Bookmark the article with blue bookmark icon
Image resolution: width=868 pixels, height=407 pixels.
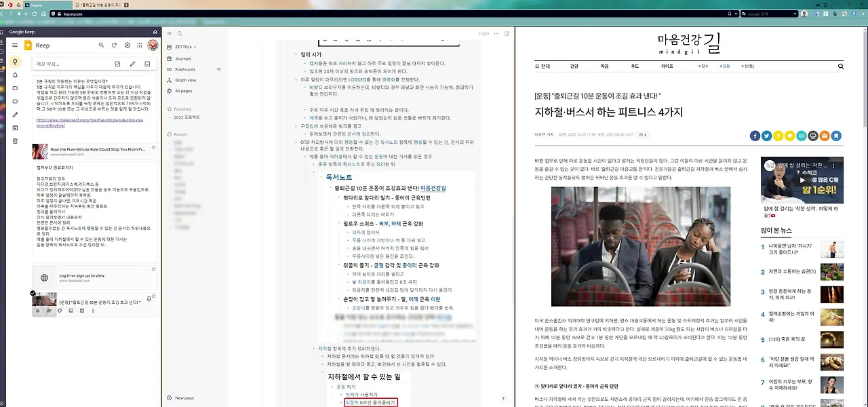tap(837, 136)
